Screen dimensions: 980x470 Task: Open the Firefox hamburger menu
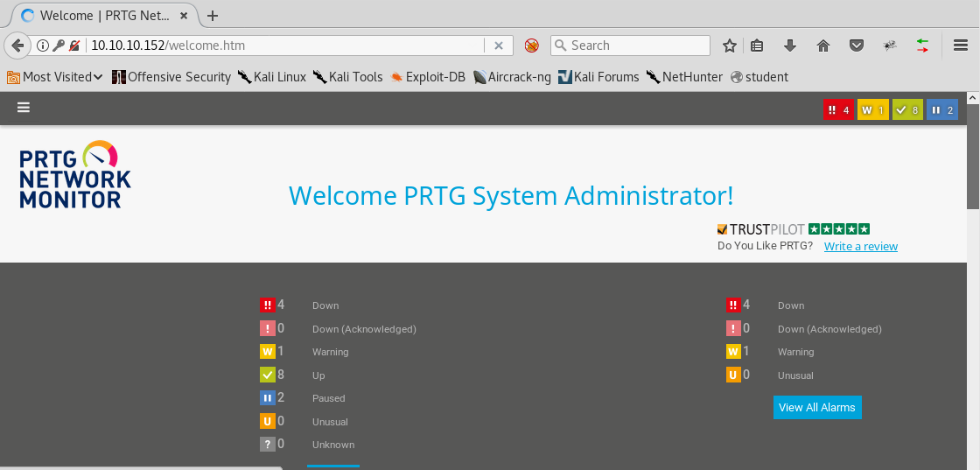tap(960, 46)
